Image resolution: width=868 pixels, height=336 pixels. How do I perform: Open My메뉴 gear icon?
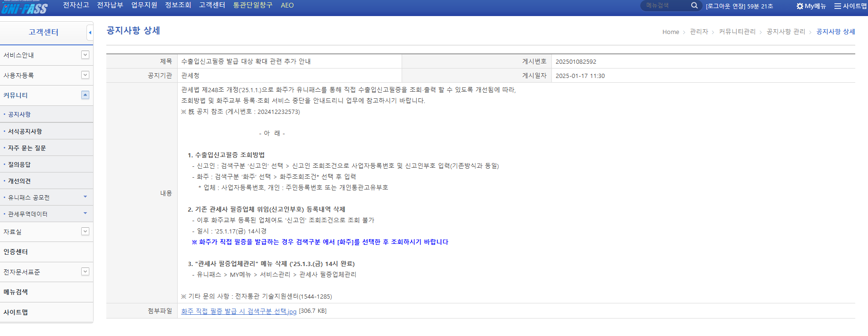[799, 6]
